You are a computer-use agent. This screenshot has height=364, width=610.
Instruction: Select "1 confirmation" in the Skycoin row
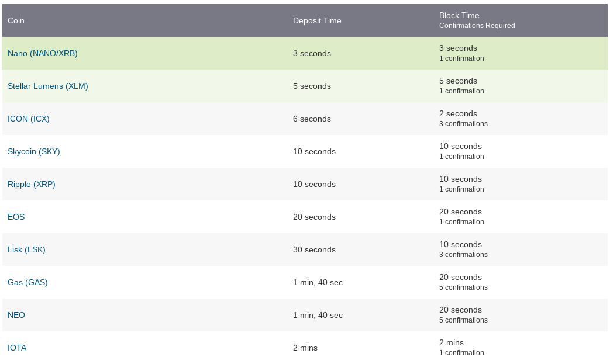click(x=462, y=157)
